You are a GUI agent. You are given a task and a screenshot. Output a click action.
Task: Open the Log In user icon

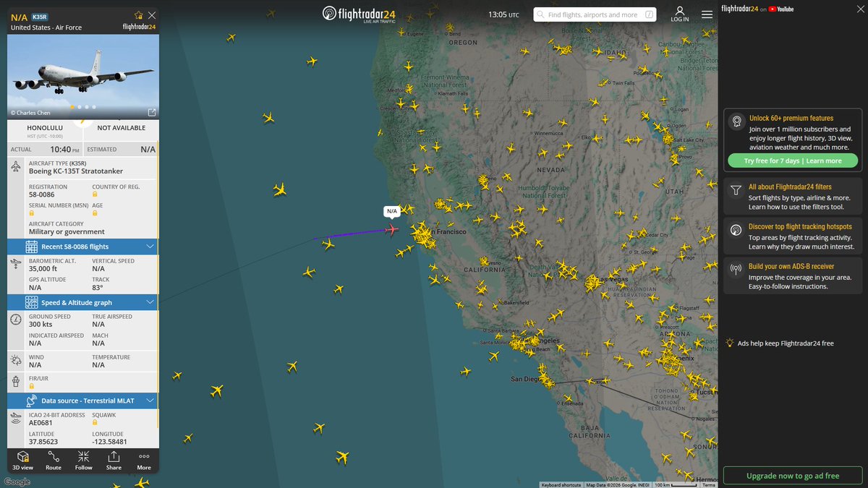(x=680, y=14)
